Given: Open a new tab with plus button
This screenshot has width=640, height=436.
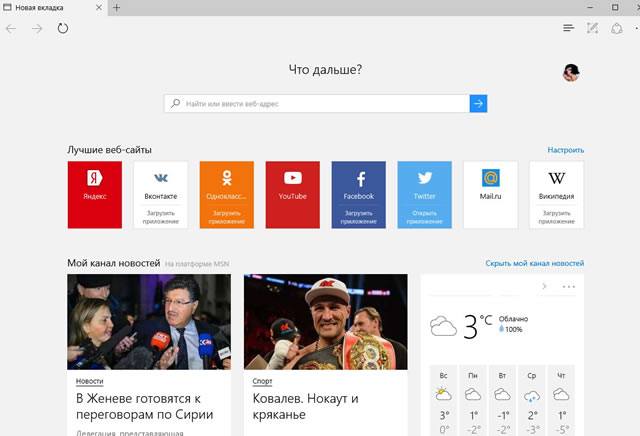Looking at the screenshot, I should coord(117,8).
